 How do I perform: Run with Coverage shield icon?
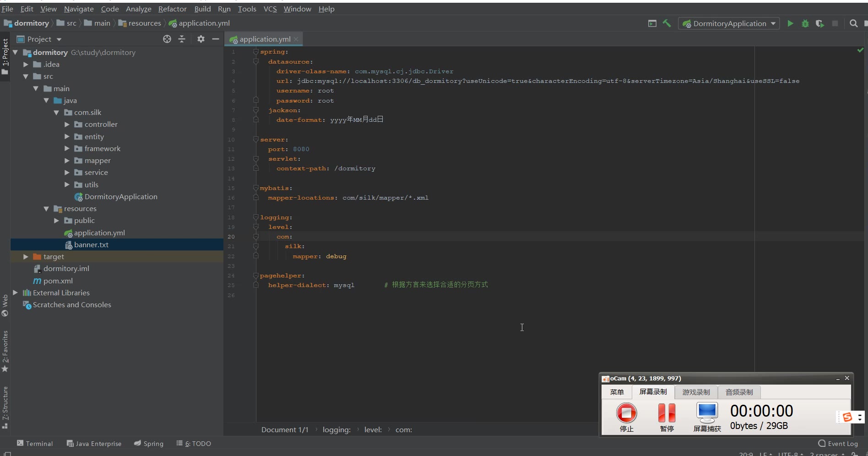819,23
